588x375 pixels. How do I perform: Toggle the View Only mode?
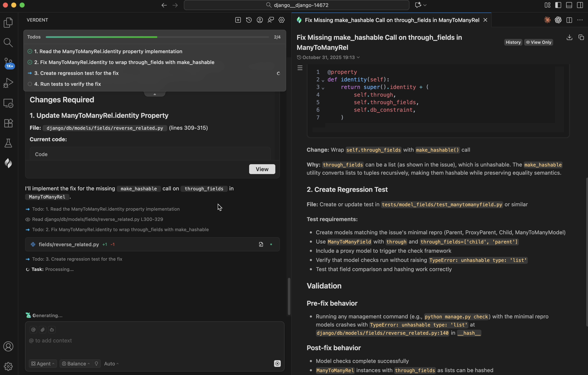[x=538, y=42]
